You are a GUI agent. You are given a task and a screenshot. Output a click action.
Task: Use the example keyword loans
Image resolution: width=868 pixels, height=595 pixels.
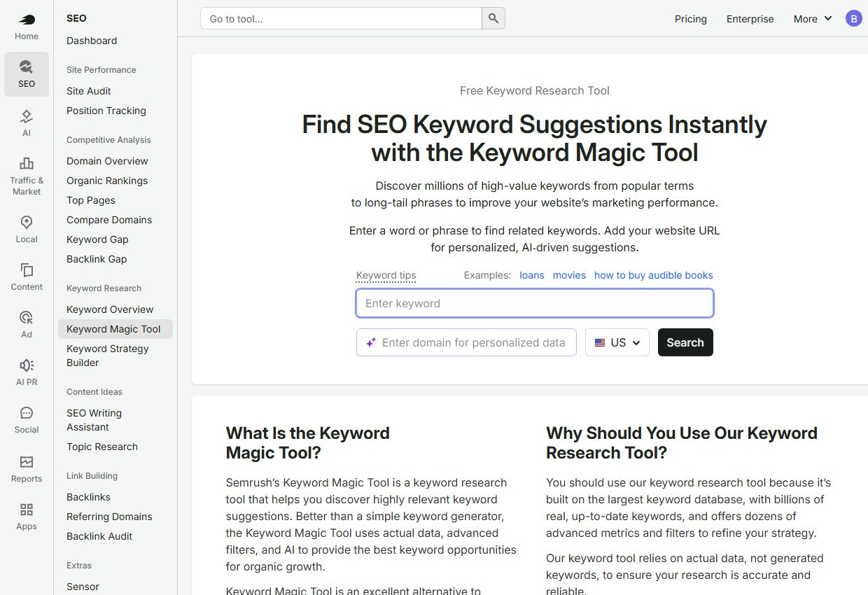(532, 275)
